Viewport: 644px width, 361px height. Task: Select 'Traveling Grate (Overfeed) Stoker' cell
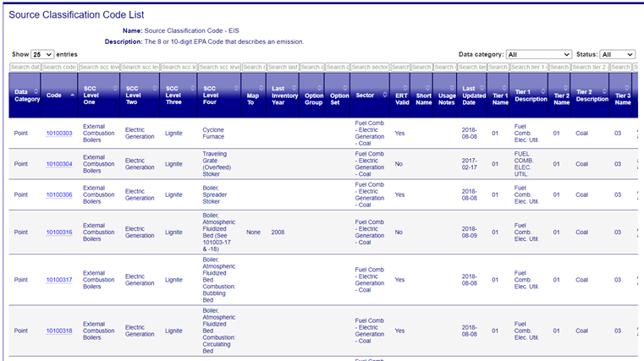pyautogui.click(x=217, y=164)
